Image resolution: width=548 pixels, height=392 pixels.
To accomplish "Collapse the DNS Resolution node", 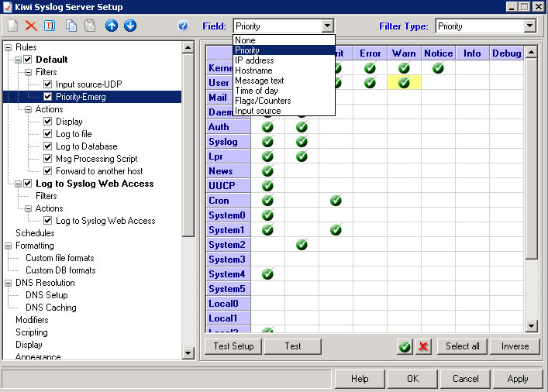I will (8, 283).
